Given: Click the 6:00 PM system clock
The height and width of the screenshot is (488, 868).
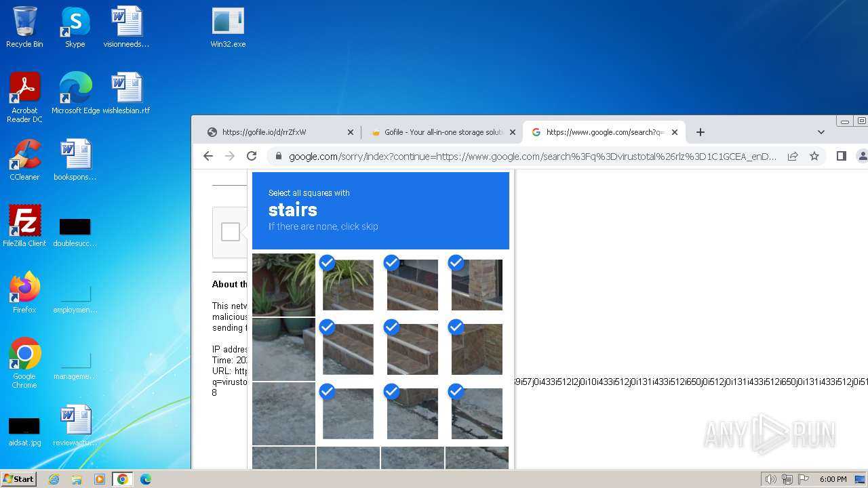Looking at the screenshot, I should pyautogui.click(x=833, y=479).
